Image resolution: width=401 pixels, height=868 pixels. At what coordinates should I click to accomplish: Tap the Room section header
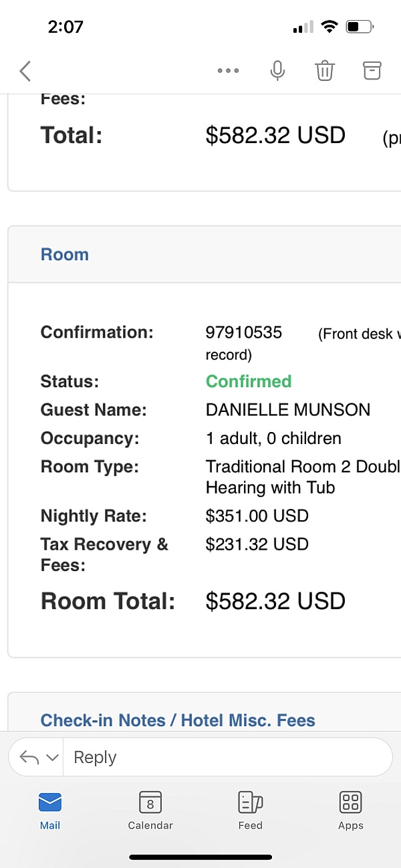65,255
